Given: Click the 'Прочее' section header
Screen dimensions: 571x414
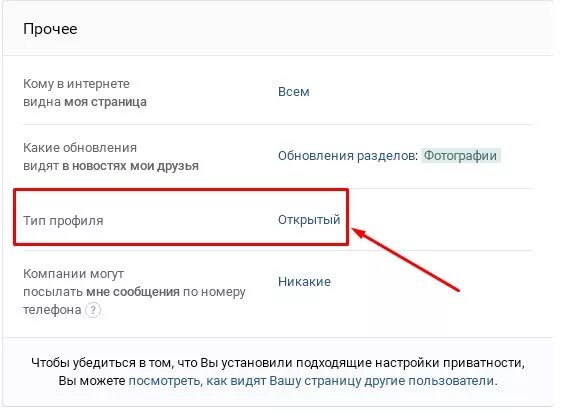Looking at the screenshot, I should [x=50, y=29].
